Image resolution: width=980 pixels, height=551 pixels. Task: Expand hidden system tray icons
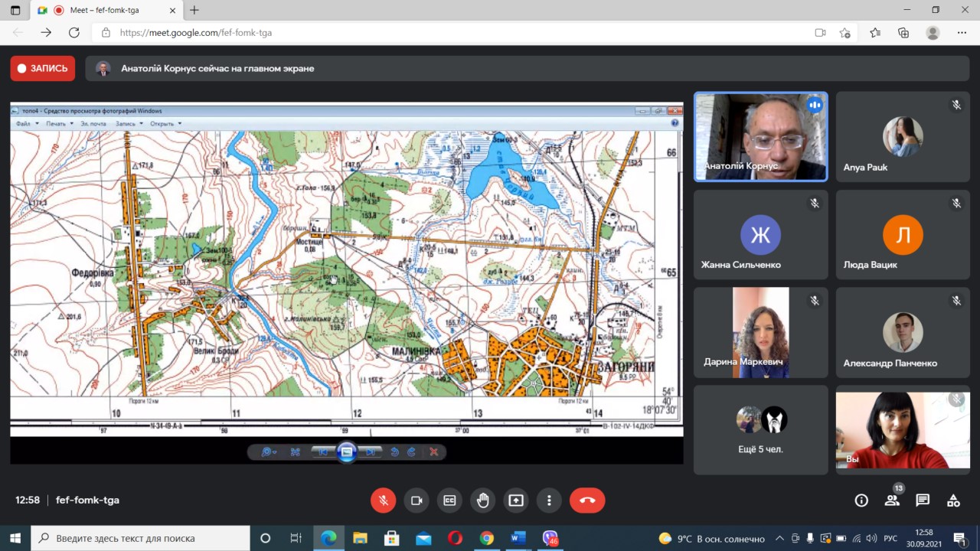pyautogui.click(x=779, y=538)
